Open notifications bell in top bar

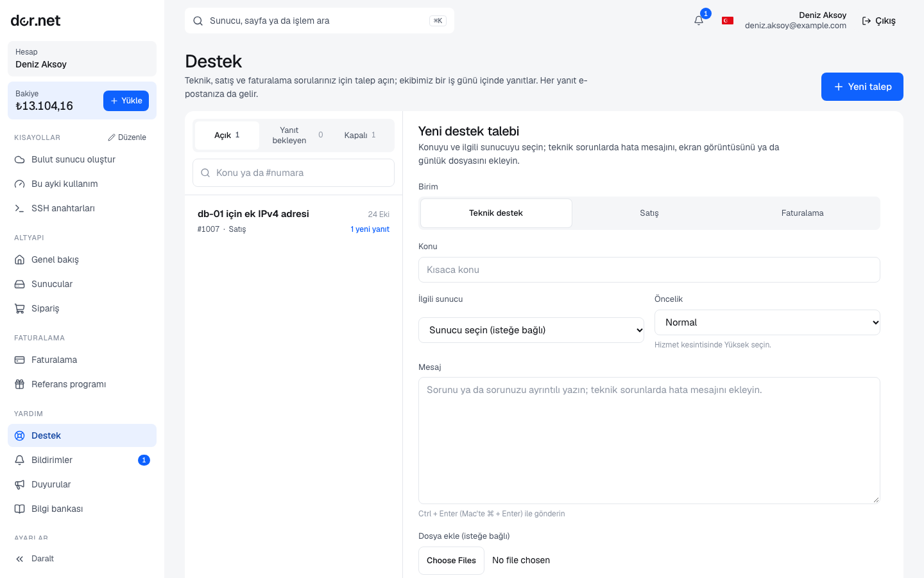tap(699, 21)
